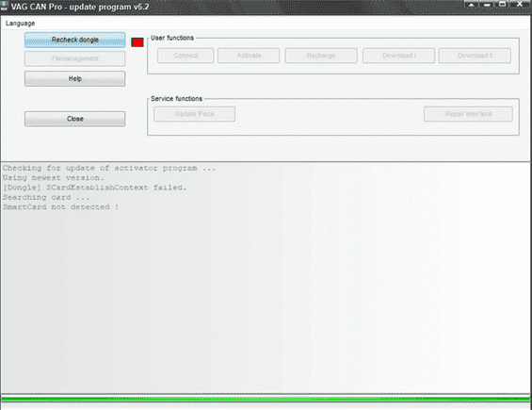Select the Recharge button
532x410 pixels.
pos(321,56)
